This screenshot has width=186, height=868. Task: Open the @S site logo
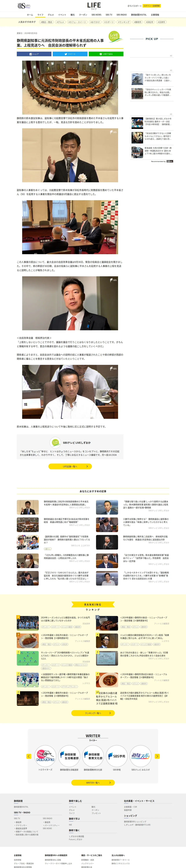point(24,6)
